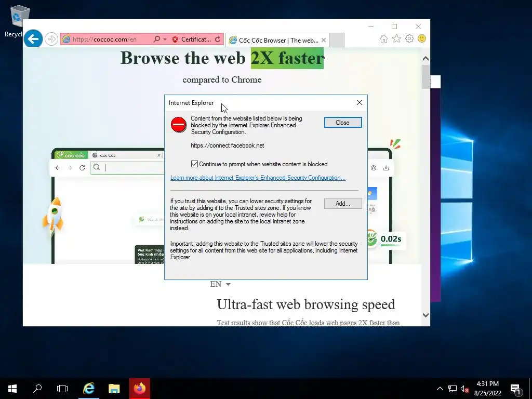This screenshot has height=399, width=532.
Task: Refresh the page with reload icon
Action: click(218, 39)
